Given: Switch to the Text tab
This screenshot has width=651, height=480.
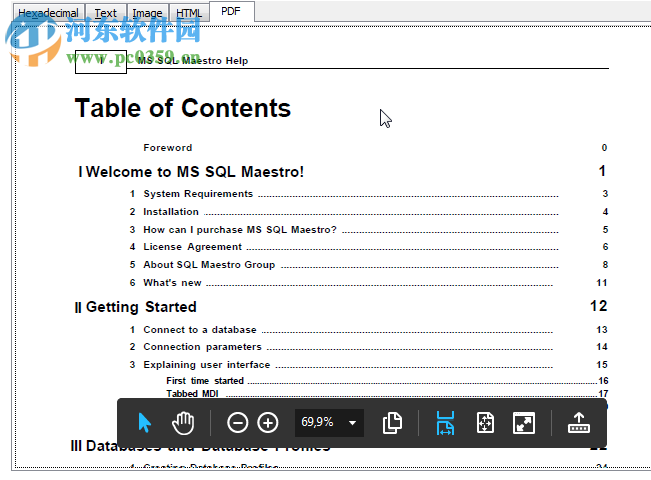Looking at the screenshot, I should [105, 13].
